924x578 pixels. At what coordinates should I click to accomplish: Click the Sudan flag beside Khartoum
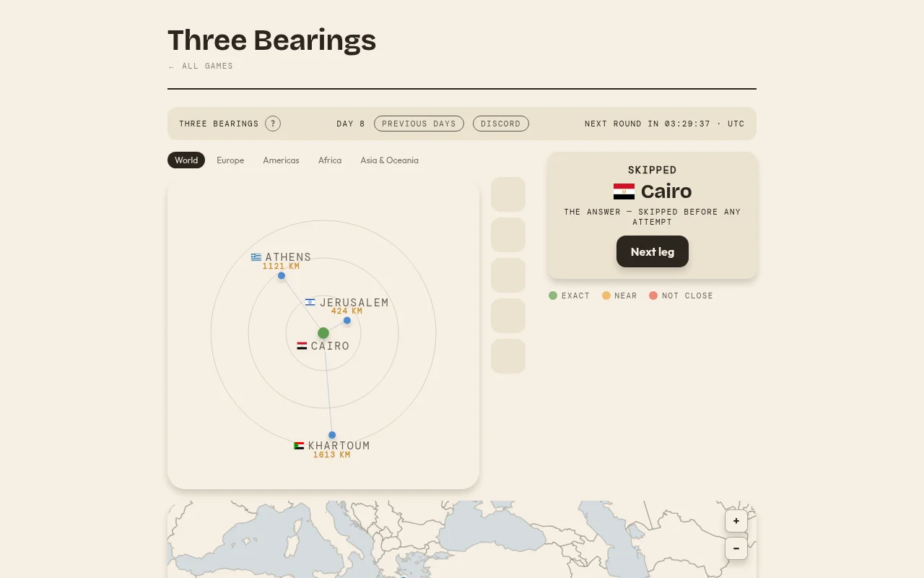(299, 446)
